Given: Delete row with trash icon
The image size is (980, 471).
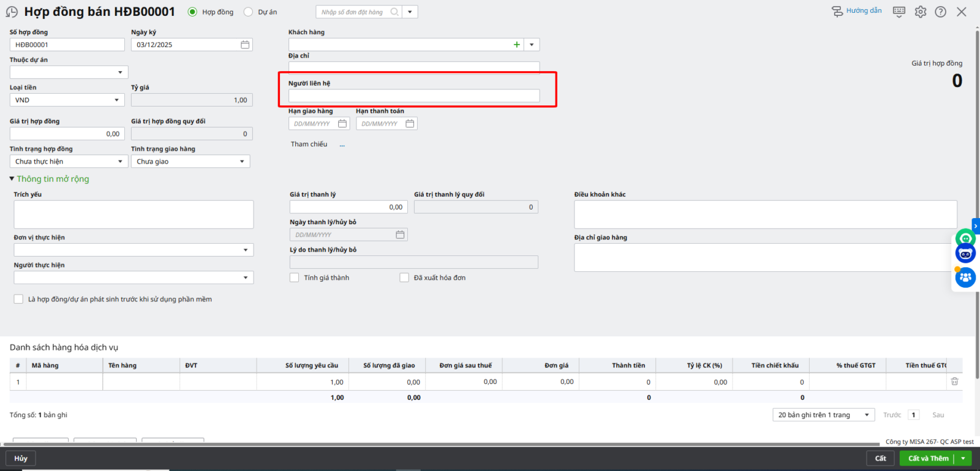Looking at the screenshot, I should (x=954, y=382).
